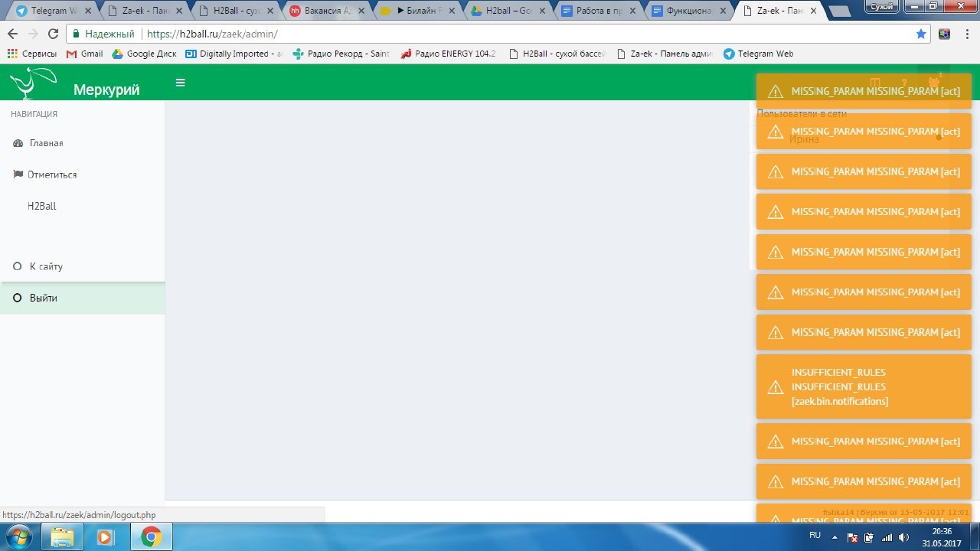Screen dimensions: 980x551
Task: Bookmark this page with the star icon
Action: tap(921, 34)
